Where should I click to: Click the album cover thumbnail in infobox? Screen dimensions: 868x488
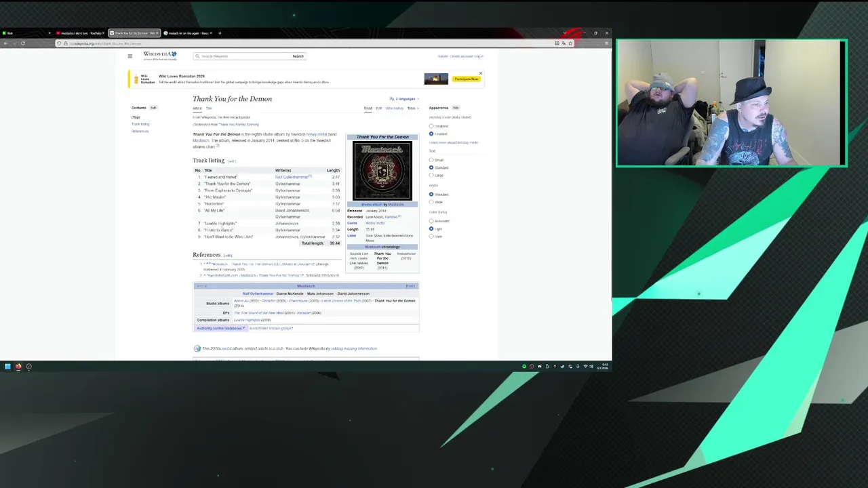(382, 171)
